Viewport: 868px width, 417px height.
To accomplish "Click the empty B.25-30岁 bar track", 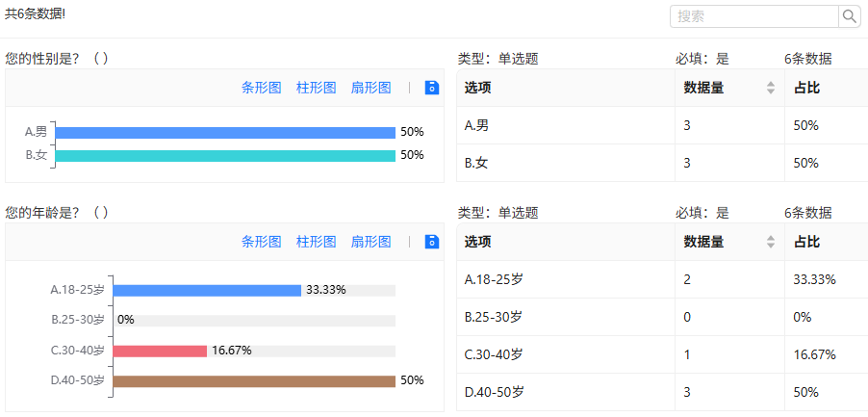I will tap(254, 321).
